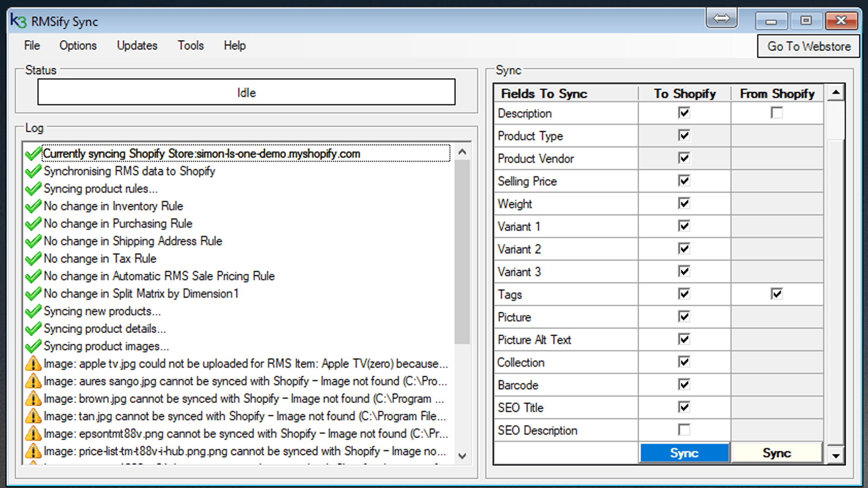Open the Tools menu
This screenshot has width=868, height=488.
[190, 46]
